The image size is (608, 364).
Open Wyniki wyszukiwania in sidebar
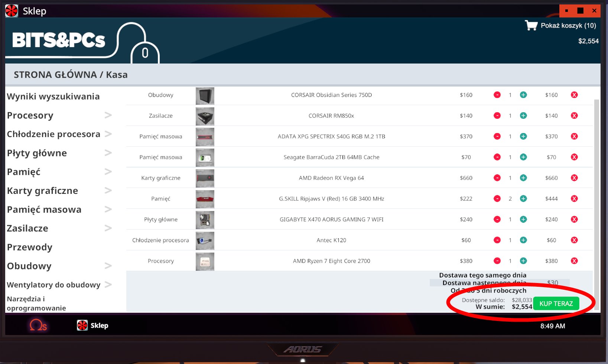click(x=53, y=97)
